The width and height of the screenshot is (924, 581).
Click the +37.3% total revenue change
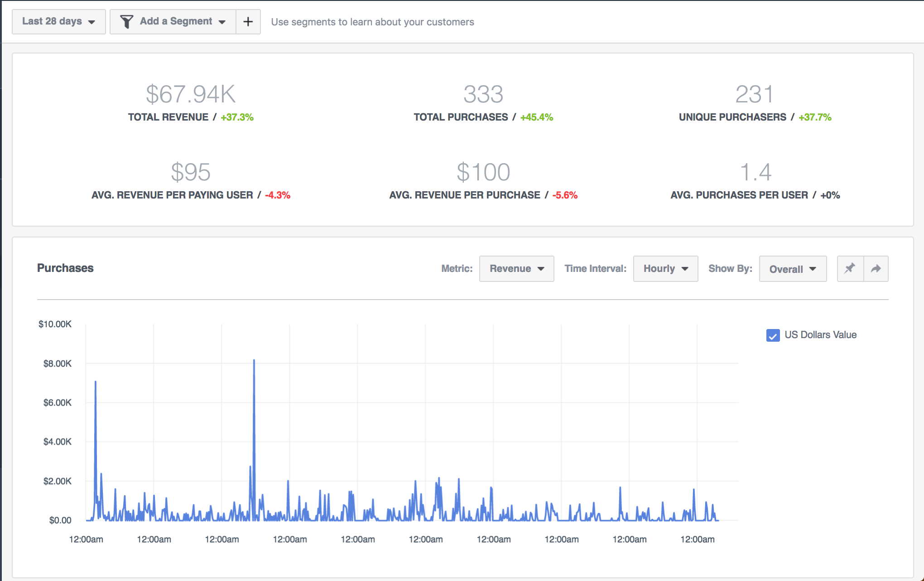[x=237, y=117]
